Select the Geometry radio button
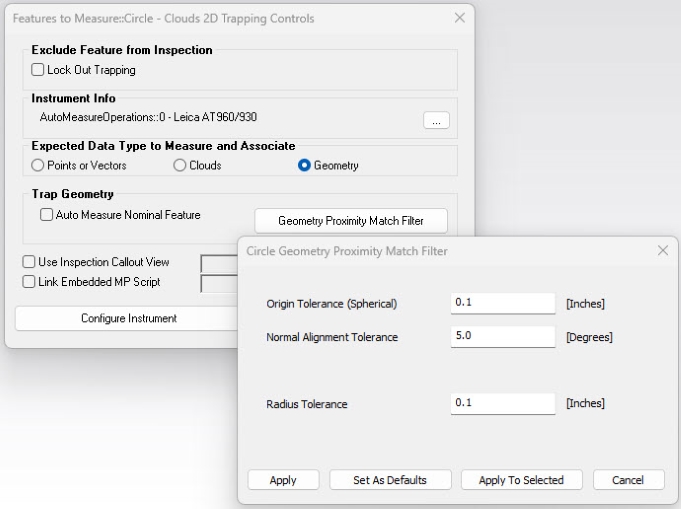 click(304, 165)
